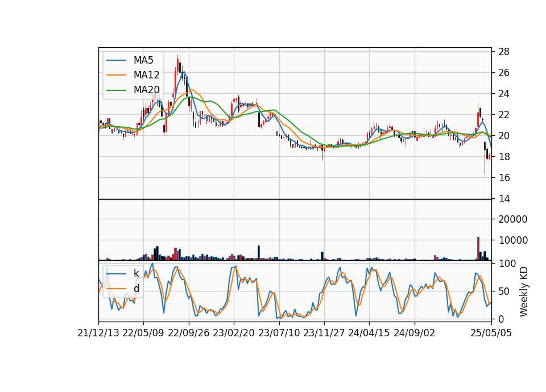This screenshot has height=392, width=546.
Task: Select the blue MA5 legend line sample
Action: tap(116, 60)
